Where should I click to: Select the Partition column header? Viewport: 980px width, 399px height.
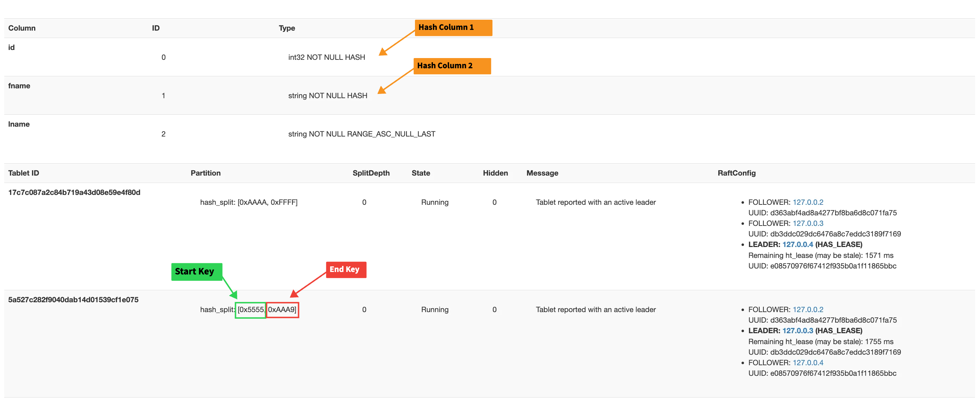tap(205, 173)
